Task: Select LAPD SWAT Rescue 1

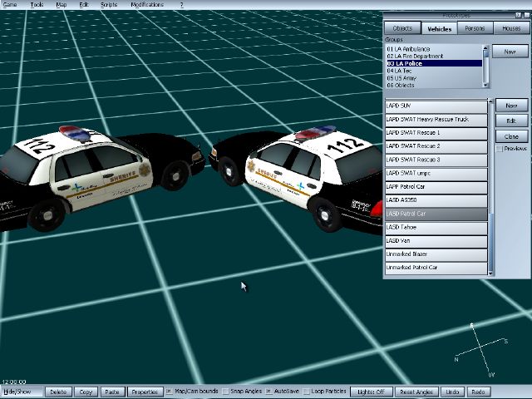Action: click(436, 133)
